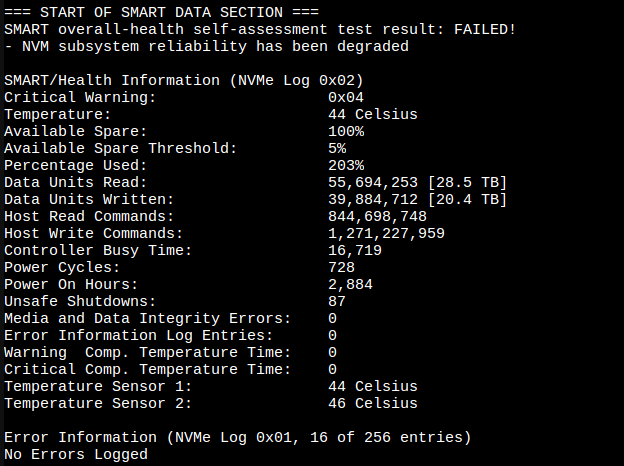Screen dimensions: 624x466
Task: Click the "Unsafe Shutdowns:" label
Action: [x=80, y=302]
